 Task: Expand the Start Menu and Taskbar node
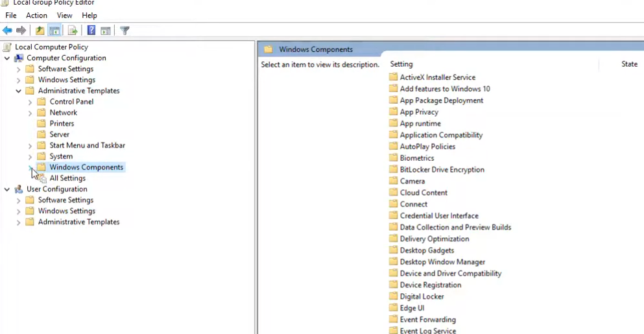[x=30, y=145]
